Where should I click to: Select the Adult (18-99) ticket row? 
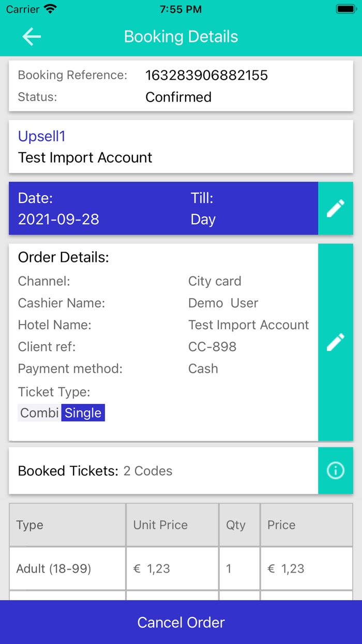54,568
